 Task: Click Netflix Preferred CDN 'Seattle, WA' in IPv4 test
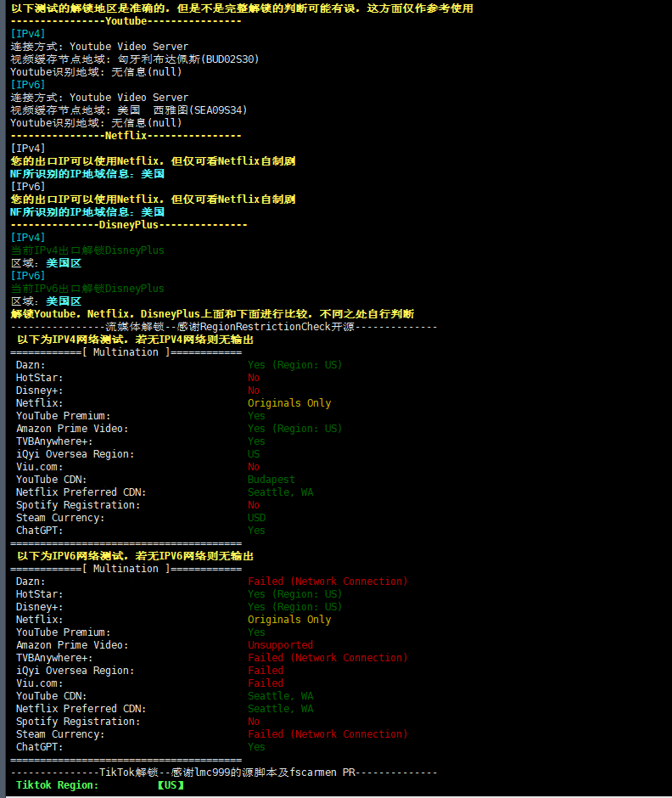pyautogui.click(x=280, y=492)
